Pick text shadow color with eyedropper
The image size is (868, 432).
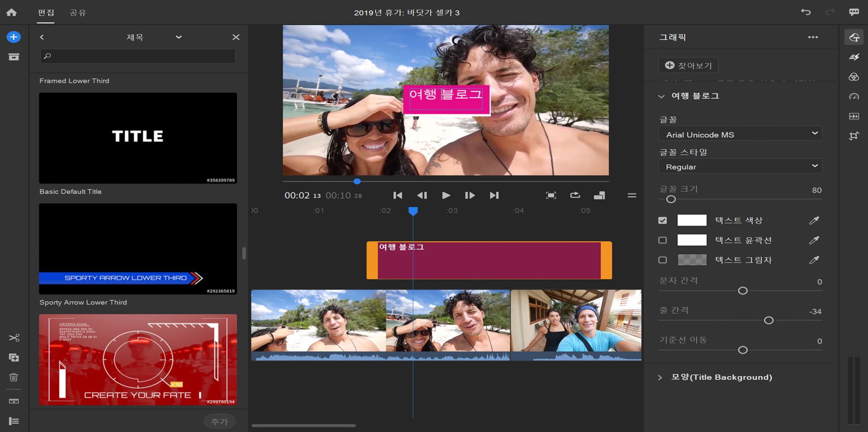pyautogui.click(x=814, y=260)
